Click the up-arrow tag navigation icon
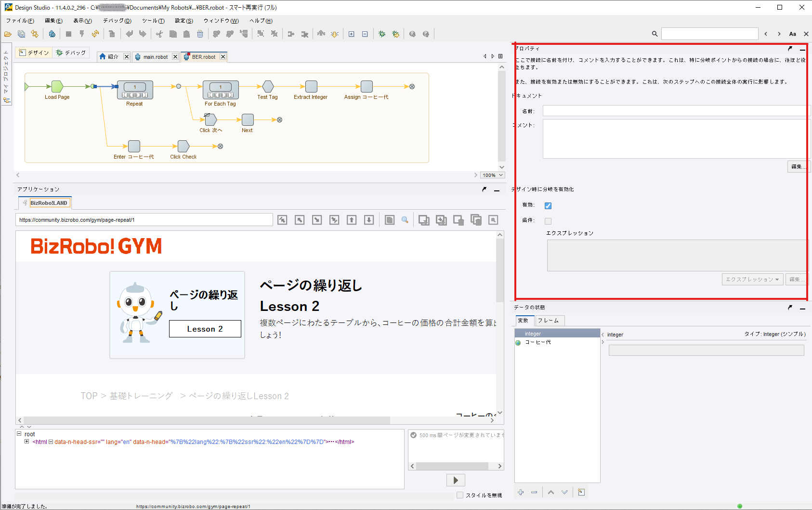This screenshot has height=510, width=812. (352, 220)
